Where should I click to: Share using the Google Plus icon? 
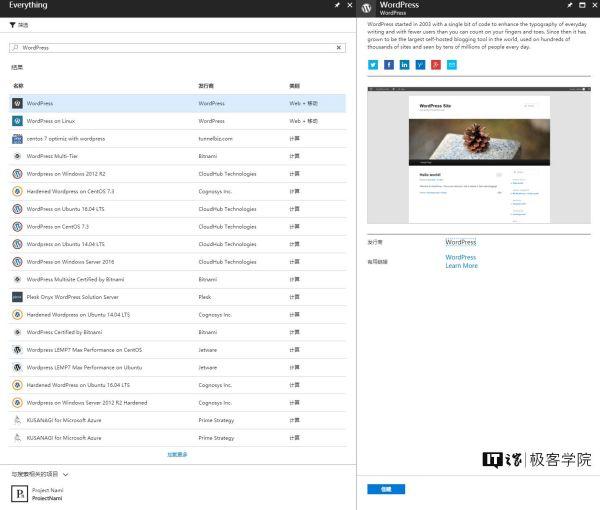(x=436, y=65)
